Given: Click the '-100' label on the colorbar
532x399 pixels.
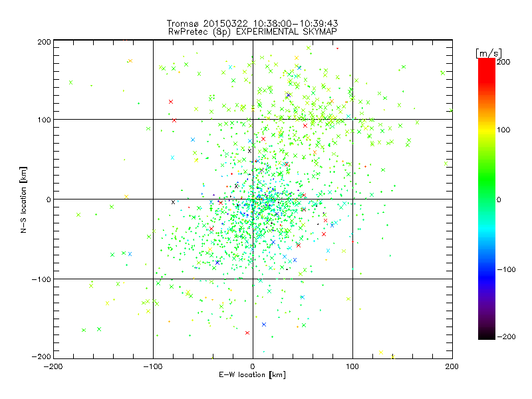Looking at the screenshot, I should 506,269.
